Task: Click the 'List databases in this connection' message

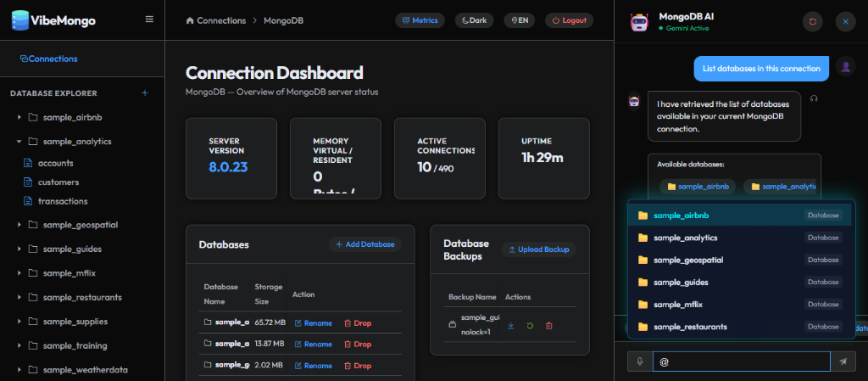Action: (761, 69)
